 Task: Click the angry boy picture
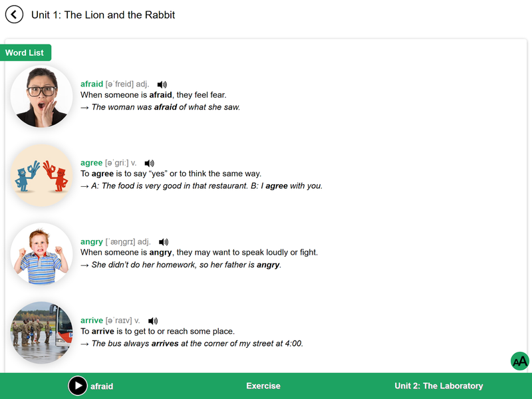pyautogui.click(x=41, y=254)
